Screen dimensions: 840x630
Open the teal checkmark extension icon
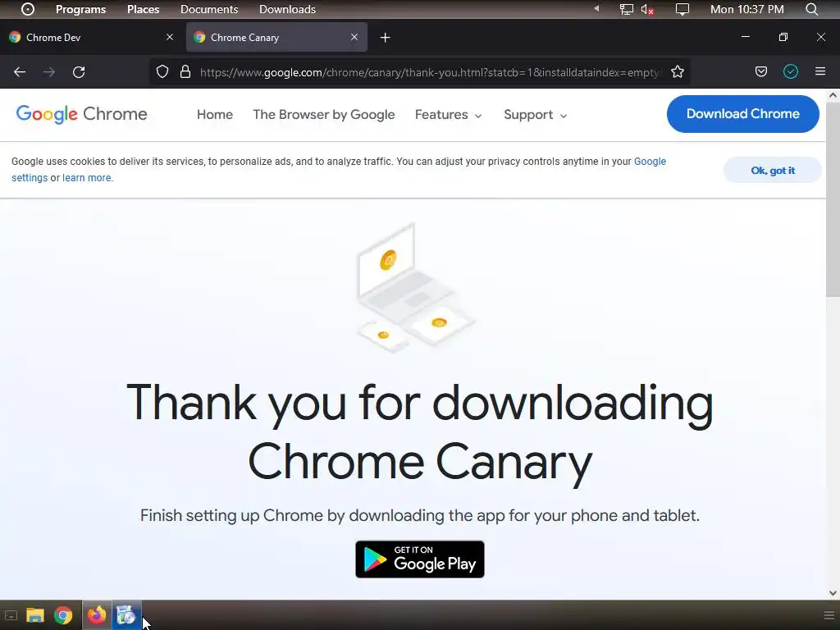tap(791, 72)
